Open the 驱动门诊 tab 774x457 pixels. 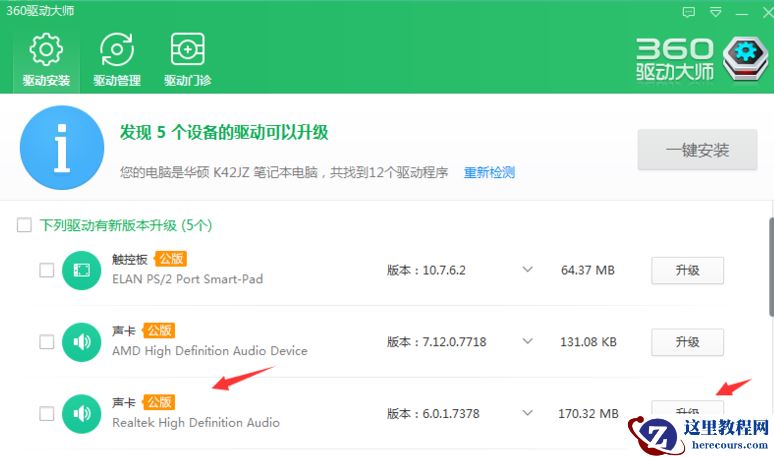[x=188, y=60]
